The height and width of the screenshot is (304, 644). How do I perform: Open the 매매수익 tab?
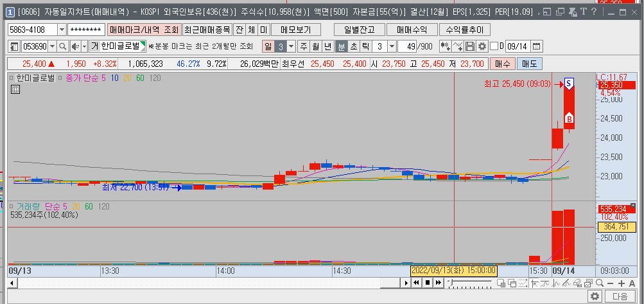coord(412,30)
